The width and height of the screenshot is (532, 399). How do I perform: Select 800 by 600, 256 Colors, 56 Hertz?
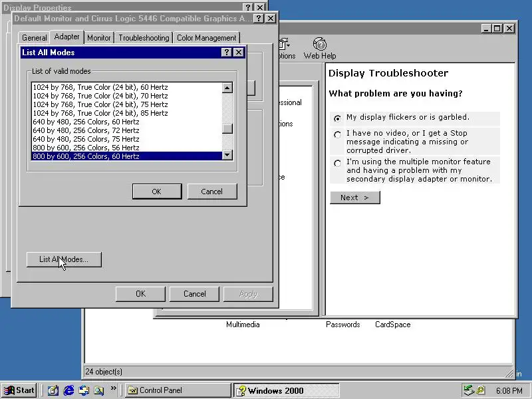point(127,148)
